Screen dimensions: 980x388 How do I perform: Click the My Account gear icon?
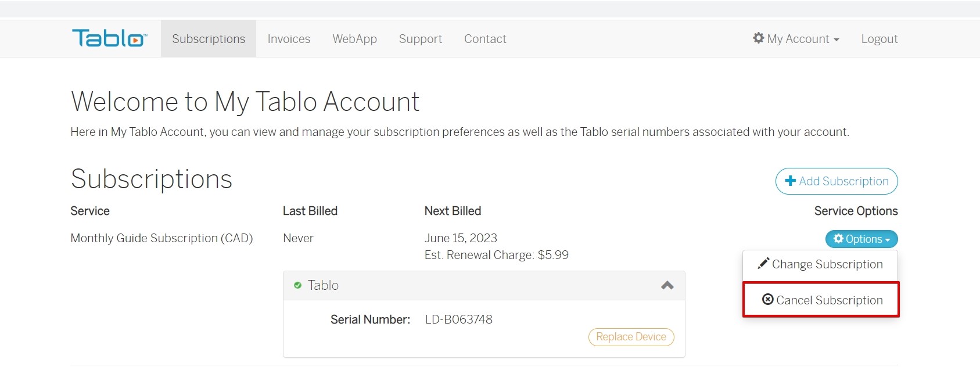click(758, 38)
